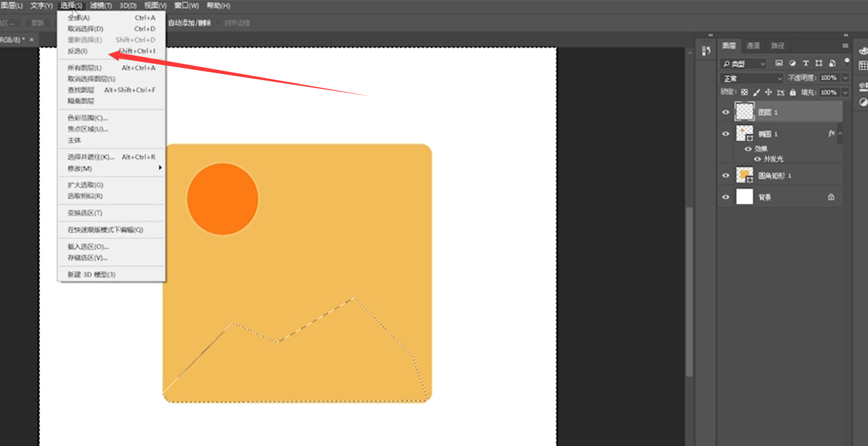Click lock position move icon

768,92
